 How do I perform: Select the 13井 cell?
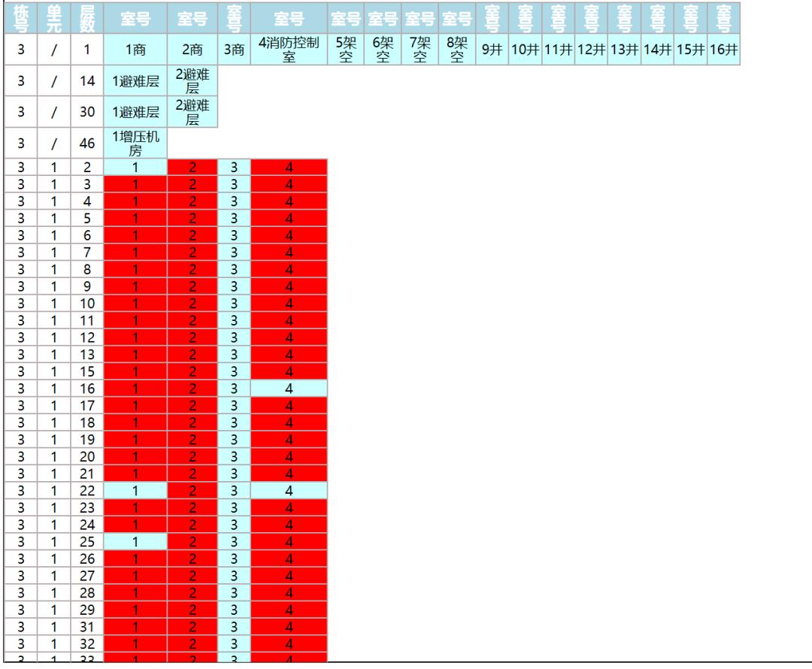tap(625, 50)
